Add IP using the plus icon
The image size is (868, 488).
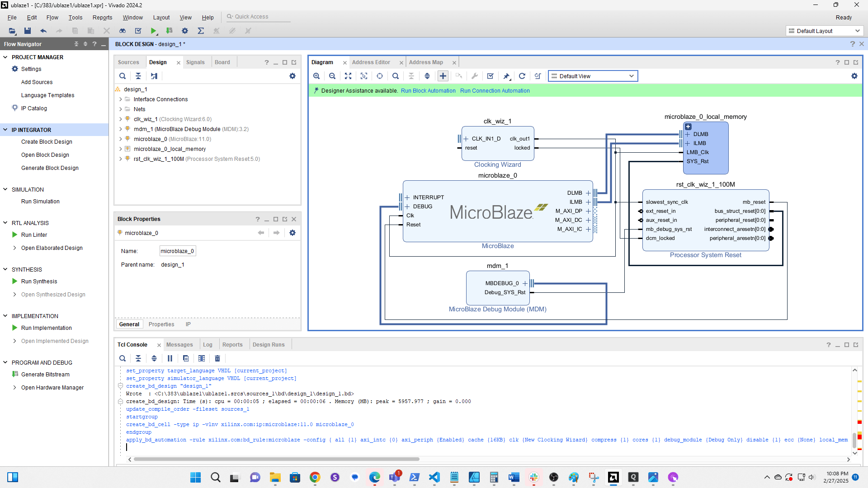[443, 76]
